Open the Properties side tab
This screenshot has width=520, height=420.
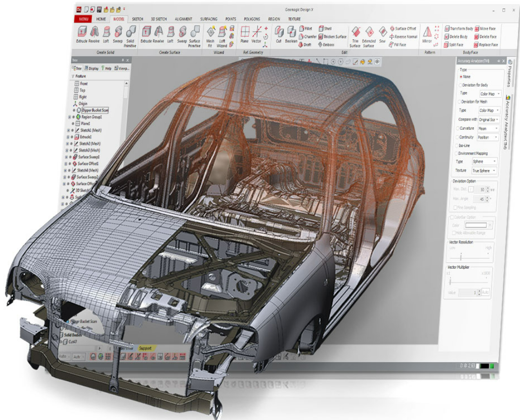pos(510,74)
